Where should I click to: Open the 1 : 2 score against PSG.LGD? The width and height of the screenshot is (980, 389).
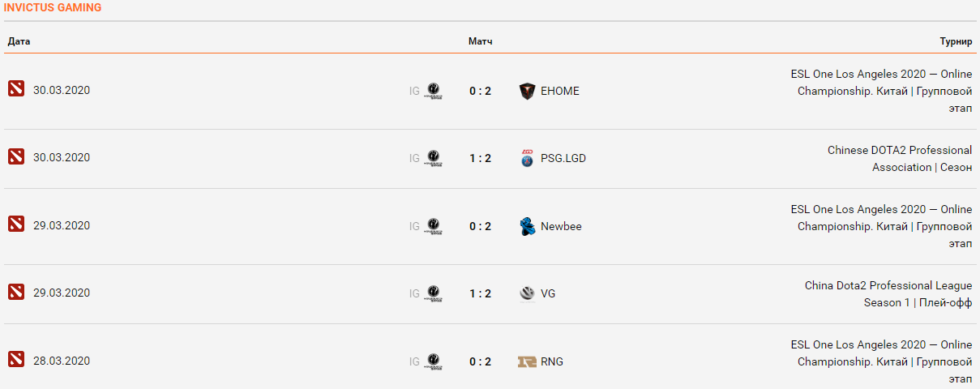(480, 158)
